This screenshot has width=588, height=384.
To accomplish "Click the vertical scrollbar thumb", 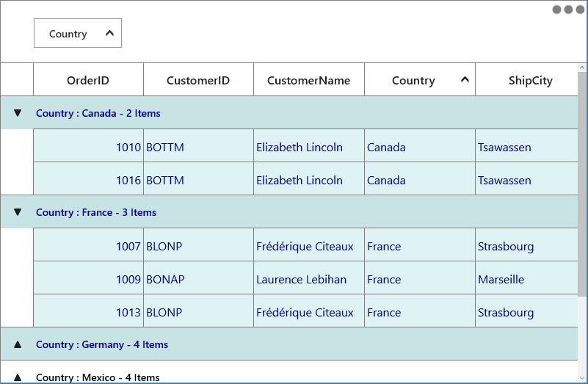I will (x=582, y=184).
